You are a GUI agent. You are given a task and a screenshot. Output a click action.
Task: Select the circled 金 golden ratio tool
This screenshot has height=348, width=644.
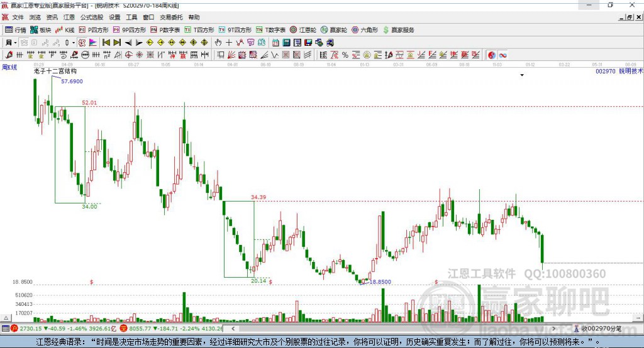pos(367,55)
